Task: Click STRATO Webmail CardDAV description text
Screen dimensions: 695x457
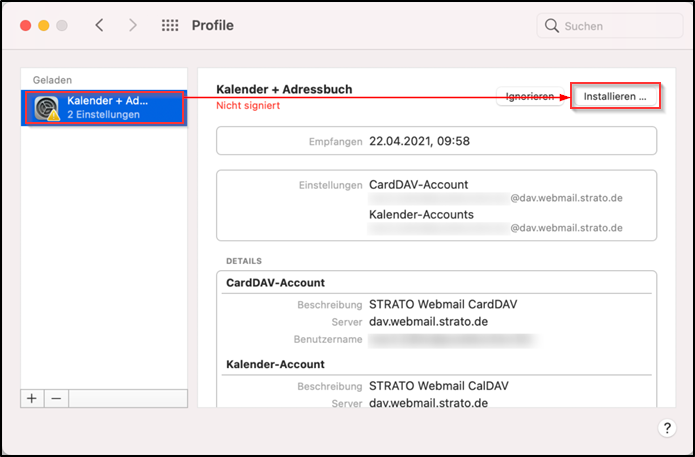Action: pyautogui.click(x=444, y=304)
